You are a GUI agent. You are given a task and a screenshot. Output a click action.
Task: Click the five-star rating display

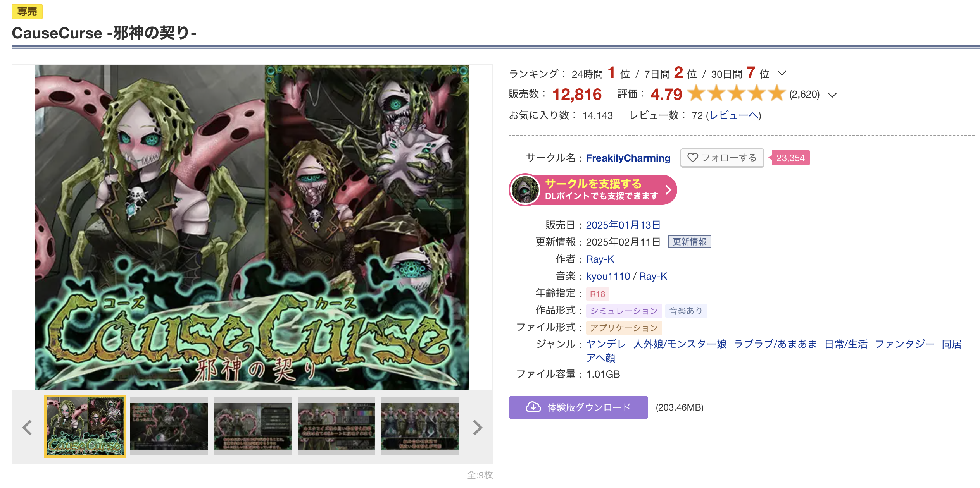pyautogui.click(x=736, y=94)
